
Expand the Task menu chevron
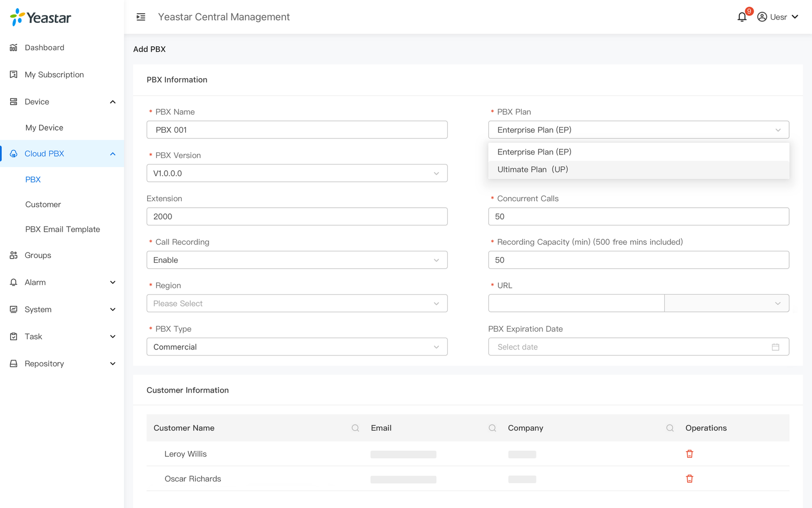(113, 337)
